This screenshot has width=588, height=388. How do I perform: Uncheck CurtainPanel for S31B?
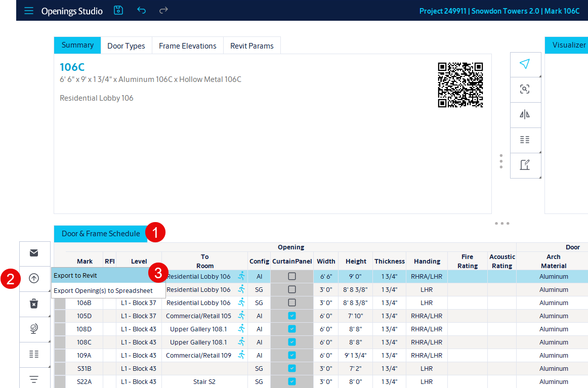tap(292, 368)
